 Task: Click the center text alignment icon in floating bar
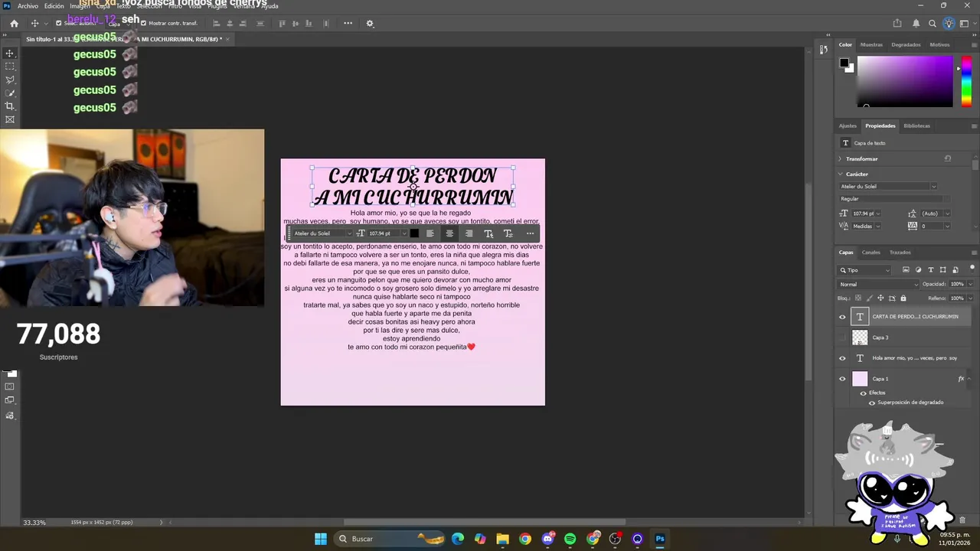[449, 233]
